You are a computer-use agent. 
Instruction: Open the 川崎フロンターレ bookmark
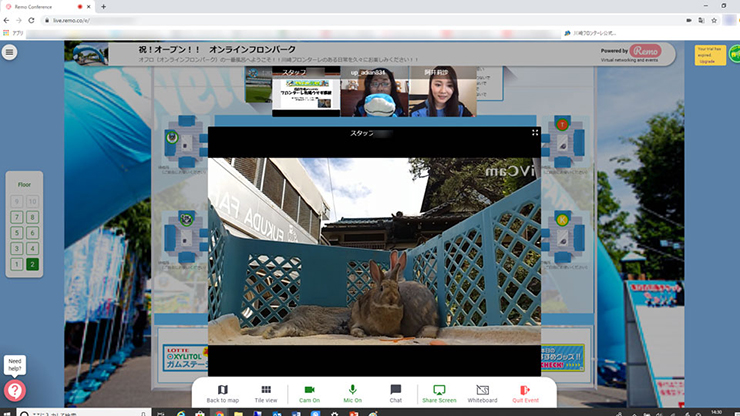pyautogui.click(x=590, y=33)
